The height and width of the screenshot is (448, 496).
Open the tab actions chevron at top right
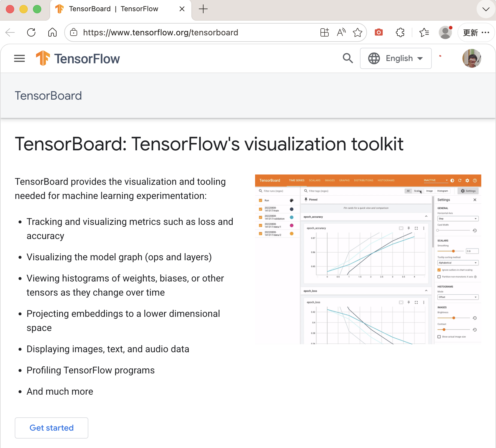click(486, 9)
